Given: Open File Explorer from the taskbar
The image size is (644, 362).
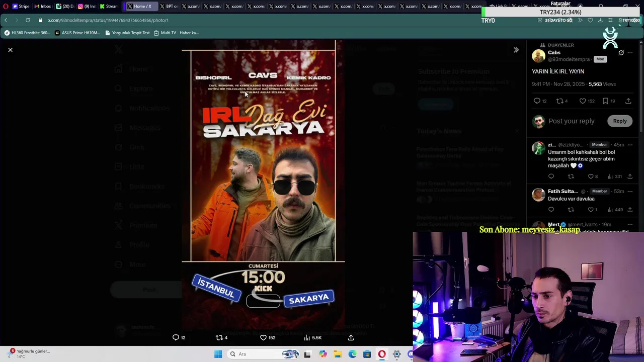Looking at the screenshot, I should [x=338, y=354].
